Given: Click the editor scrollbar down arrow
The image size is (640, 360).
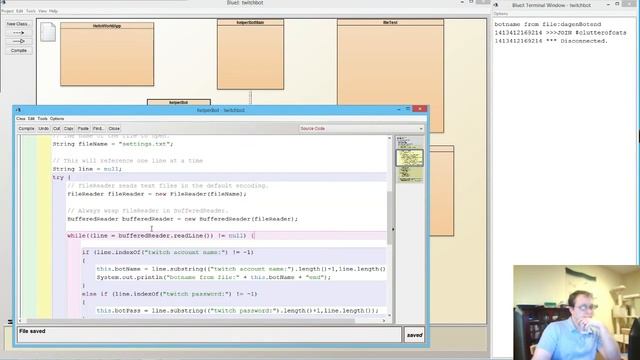Looking at the screenshot, I should 389,316.
